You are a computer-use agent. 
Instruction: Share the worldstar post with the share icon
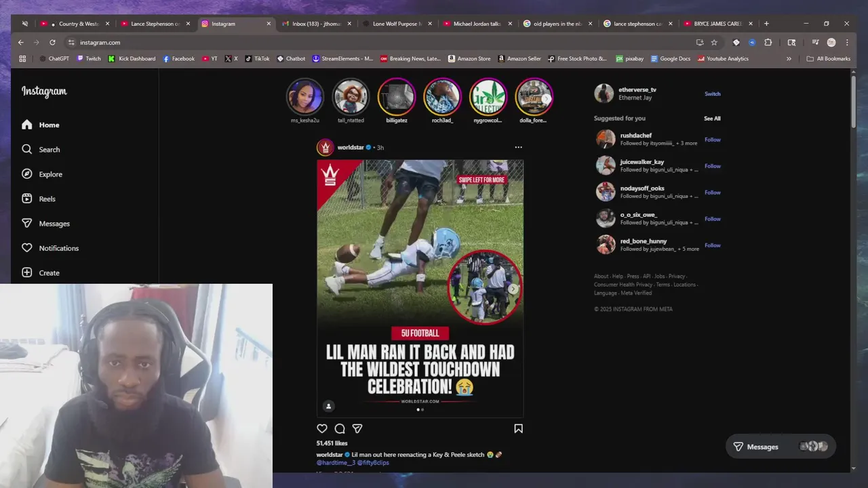tap(357, 428)
